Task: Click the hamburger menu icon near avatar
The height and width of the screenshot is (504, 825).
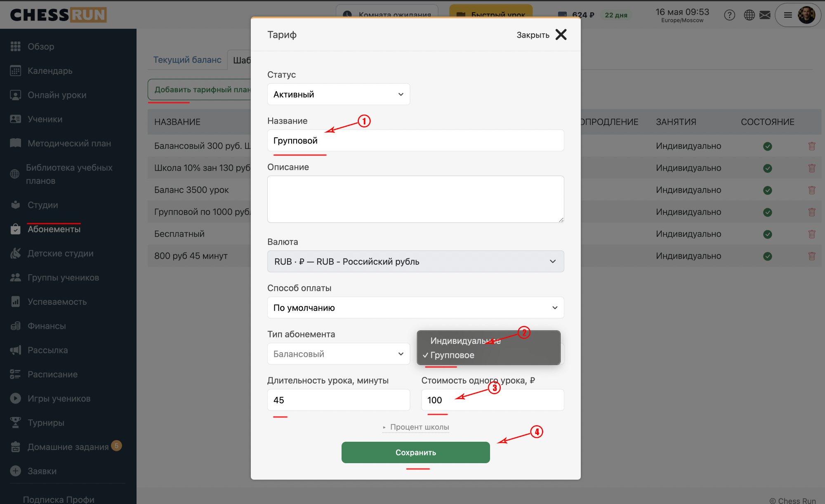Action: click(788, 15)
